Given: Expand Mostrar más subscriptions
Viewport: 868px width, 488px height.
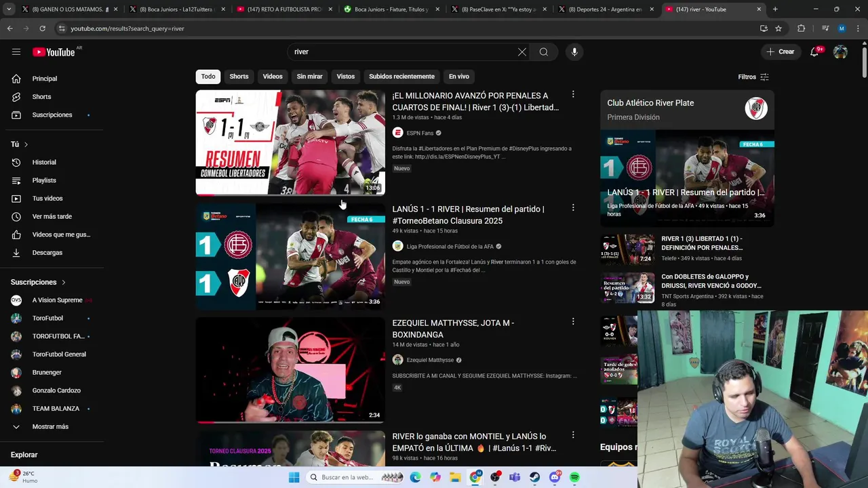Looking at the screenshot, I should [x=50, y=426].
